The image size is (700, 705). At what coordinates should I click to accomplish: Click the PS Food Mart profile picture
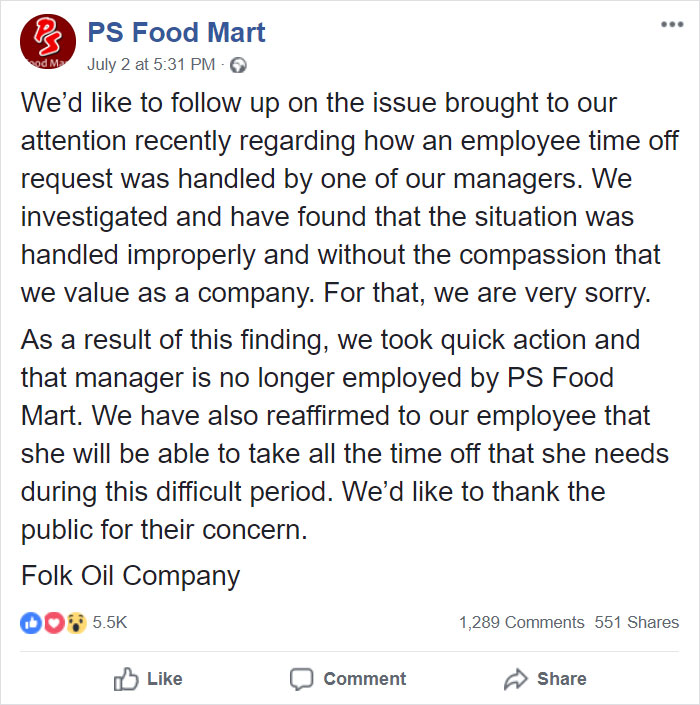(x=46, y=44)
